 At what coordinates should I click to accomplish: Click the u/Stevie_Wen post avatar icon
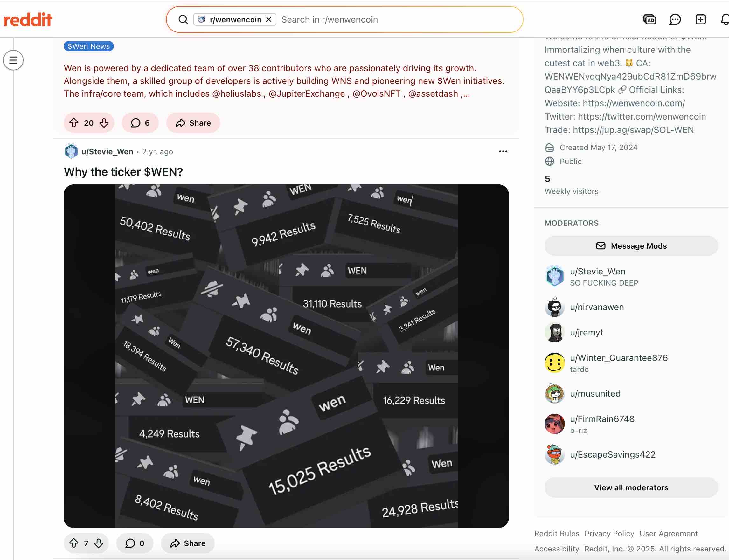pyautogui.click(x=71, y=151)
